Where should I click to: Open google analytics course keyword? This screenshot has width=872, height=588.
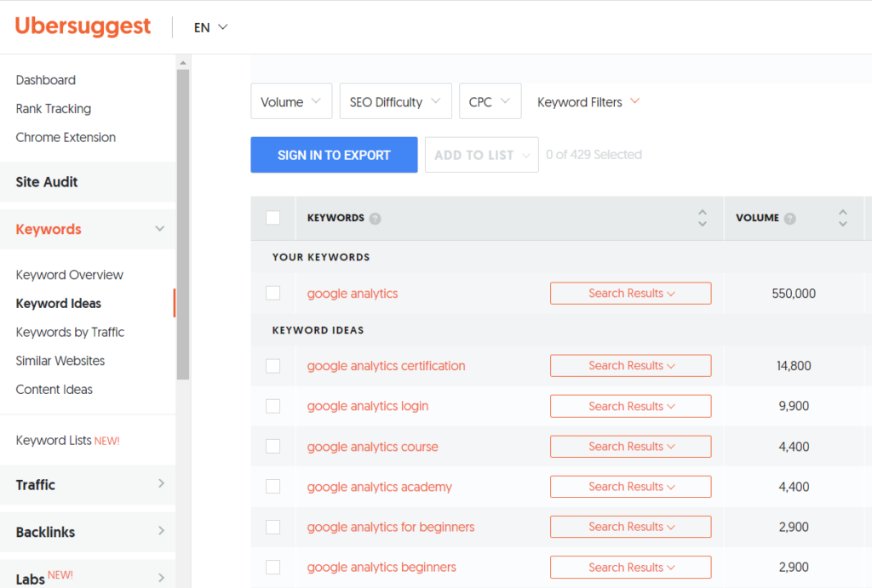click(x=373, y=447)
